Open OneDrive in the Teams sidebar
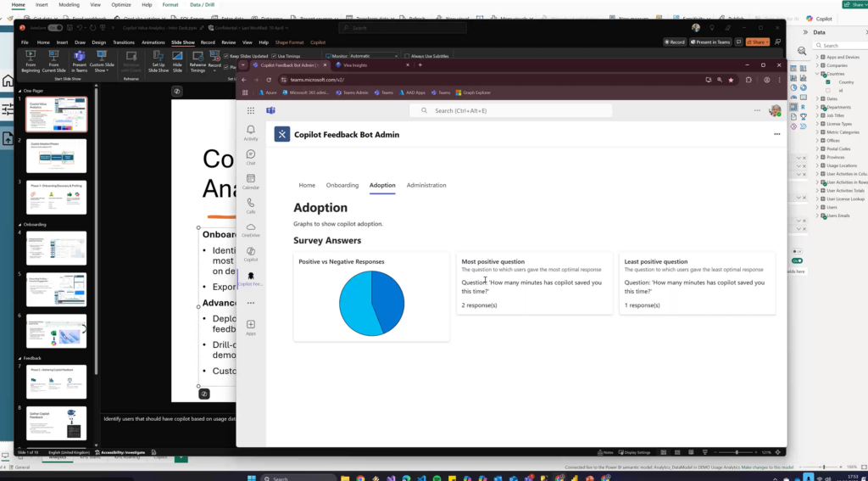 click(x=251, y=230)
